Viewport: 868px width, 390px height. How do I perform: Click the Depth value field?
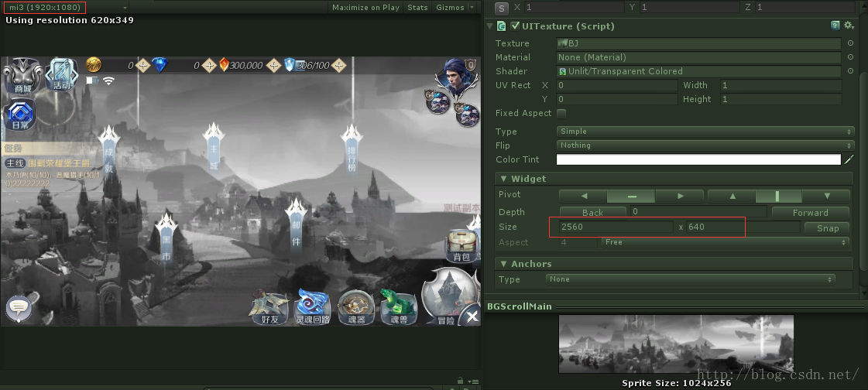pos(698,212)
